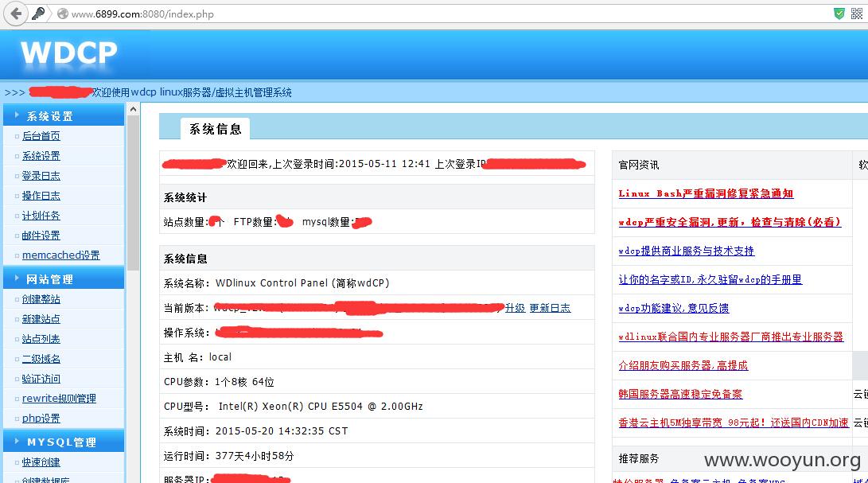This screenshot has width=868, height=483.
Task: Open 香港云主机5M独享带宽 link
Action: 734,423
